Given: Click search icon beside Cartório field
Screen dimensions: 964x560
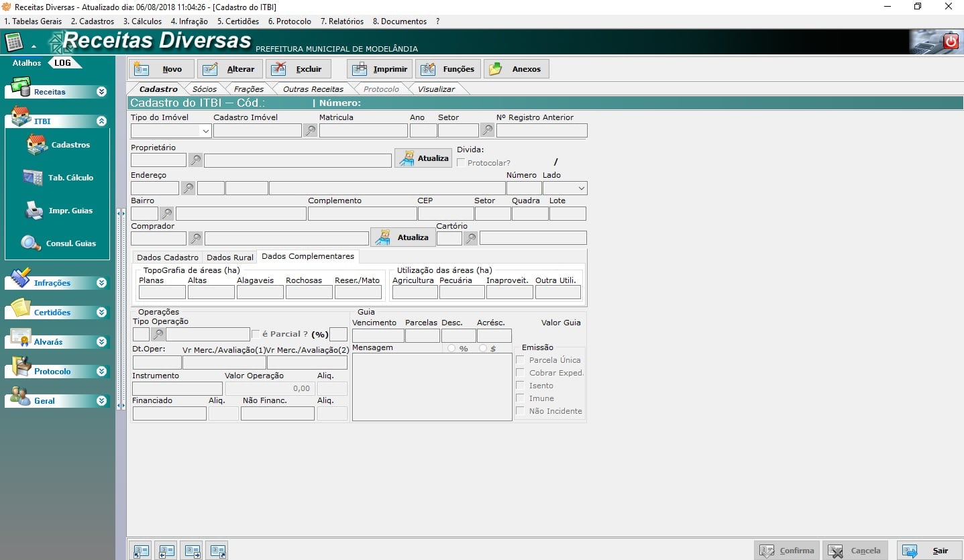Looking at the screenshot, I should coord(471,238).
